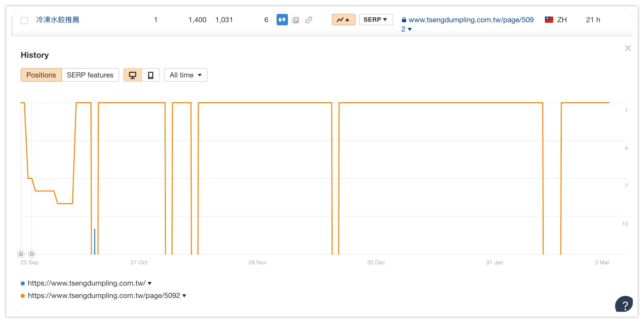Screen dimensions: 644x323
Task: Expand the 2 ranking URLs dropdown arrow
Action: click(409, 29)
